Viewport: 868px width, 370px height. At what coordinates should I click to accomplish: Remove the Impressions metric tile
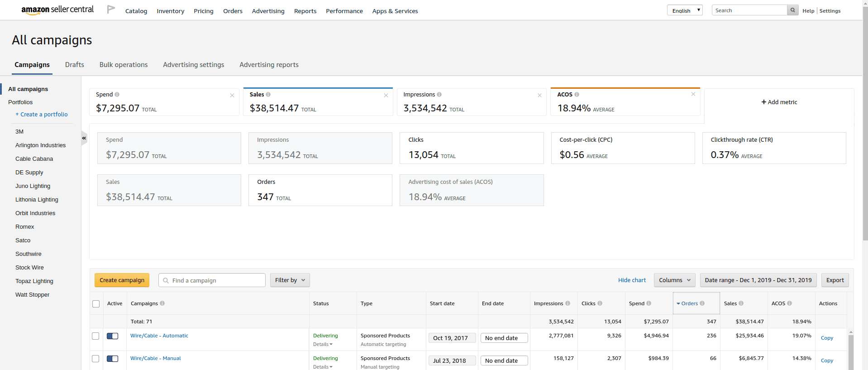[539, 95]
